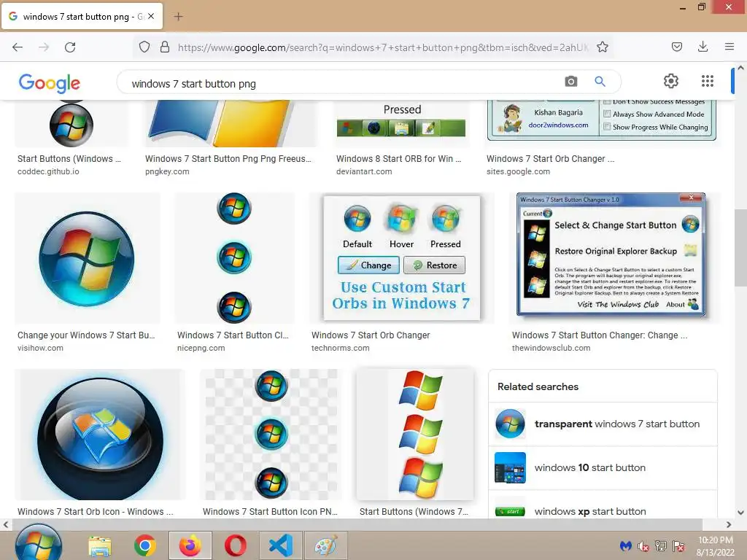Bookmark this page with the star

(602, 47)
